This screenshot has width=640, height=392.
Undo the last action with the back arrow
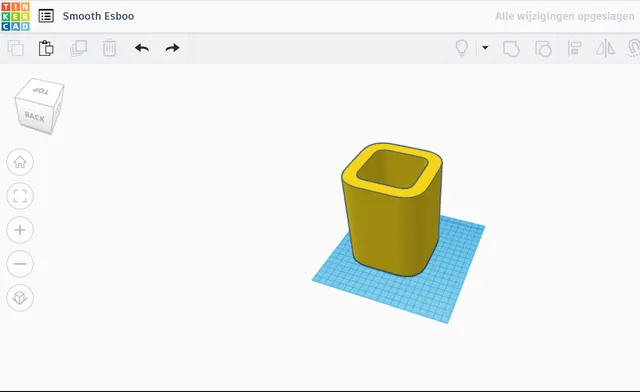[142, 48]
